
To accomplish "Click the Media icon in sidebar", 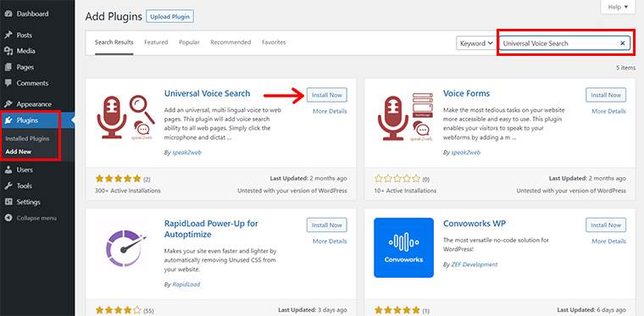I will point(8,52).
